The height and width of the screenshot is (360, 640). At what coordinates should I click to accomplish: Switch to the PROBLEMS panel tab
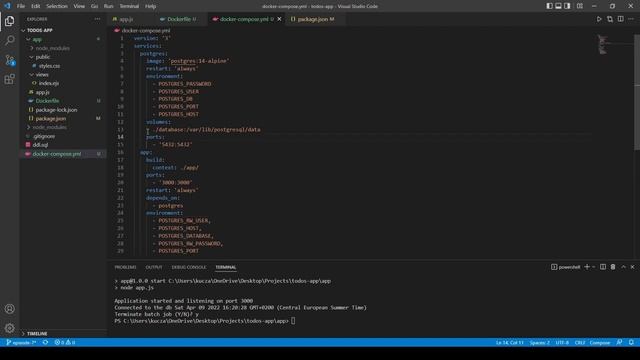(125, 267)
